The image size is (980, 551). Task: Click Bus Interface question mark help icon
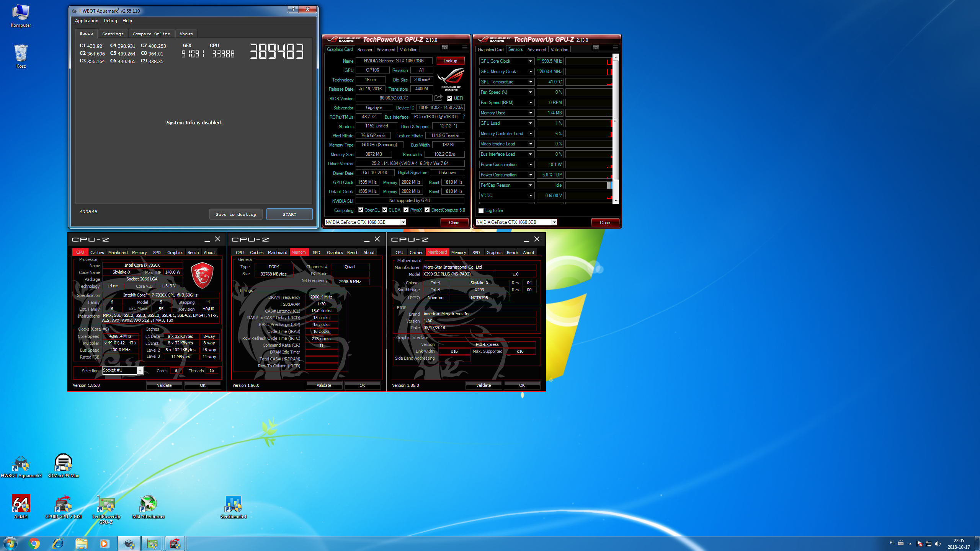464,117
